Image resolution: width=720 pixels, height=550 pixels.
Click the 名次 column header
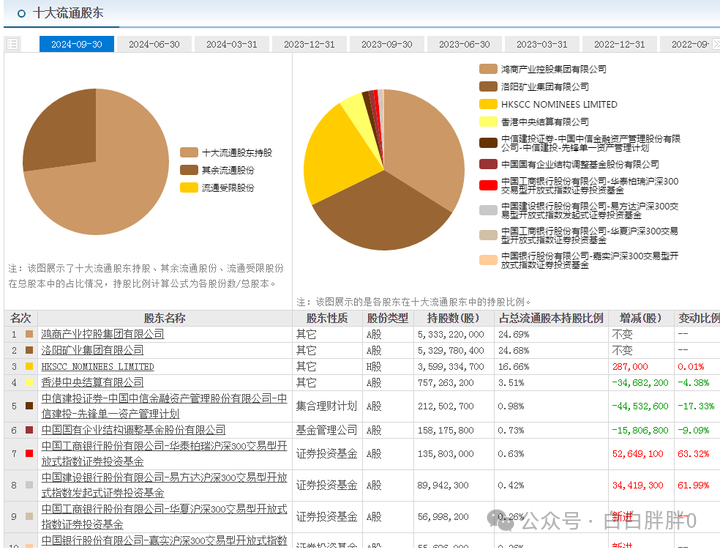[x=21, y=318]
